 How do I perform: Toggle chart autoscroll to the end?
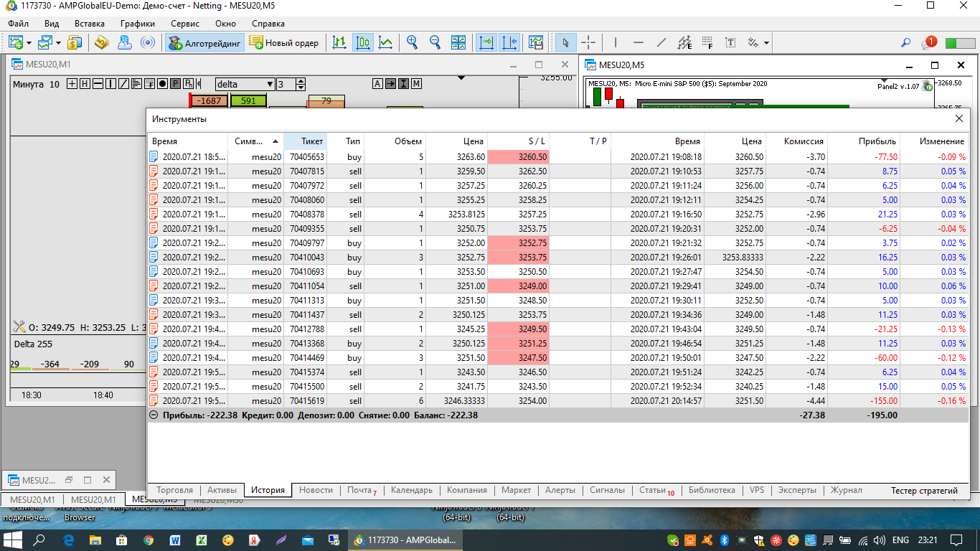tap(486, 42)
